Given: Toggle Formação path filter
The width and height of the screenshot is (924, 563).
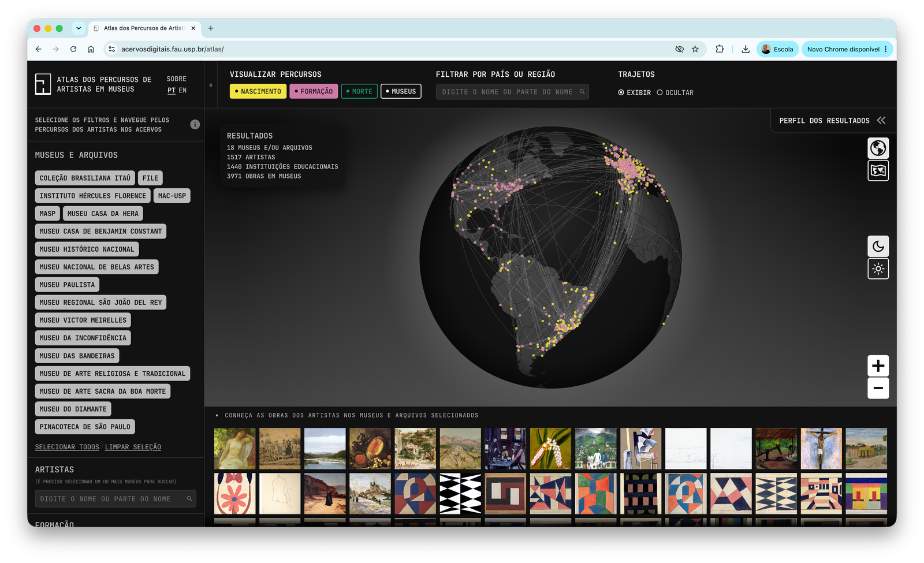Looking at the screenshot, I should point(314,91).
